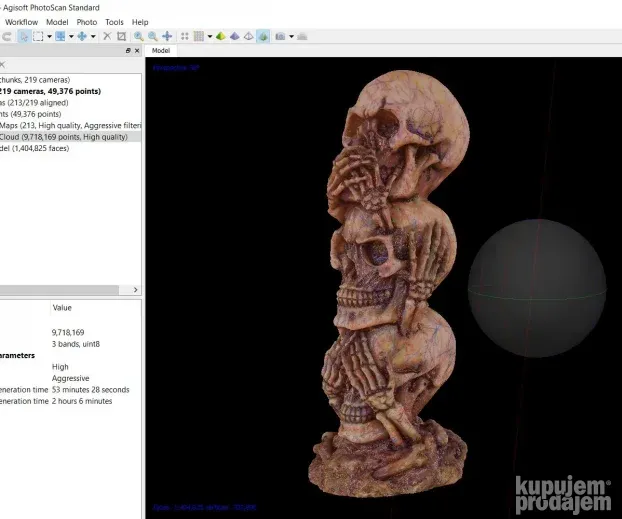This screenshot has height=519, width=622.
Task: Click the last greyed toolbar icon
Action: 302,37
